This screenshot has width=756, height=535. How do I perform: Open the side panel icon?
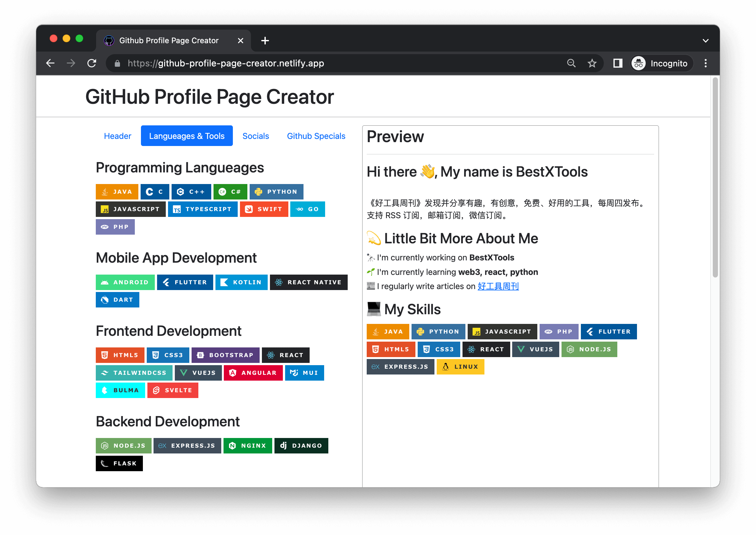pyautogui.click(x=618, y=63)
